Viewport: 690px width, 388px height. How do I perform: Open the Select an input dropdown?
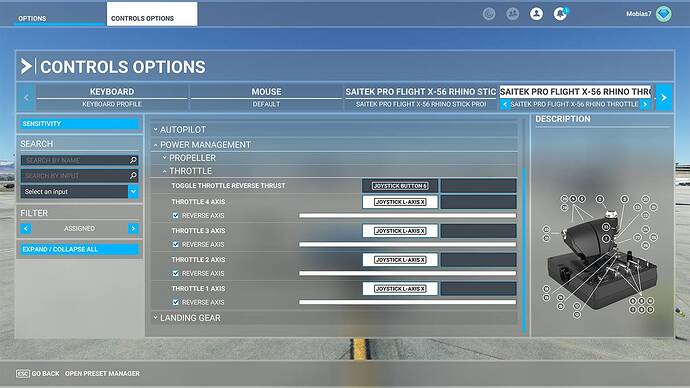pyautogui.click(x=79, y=191)
